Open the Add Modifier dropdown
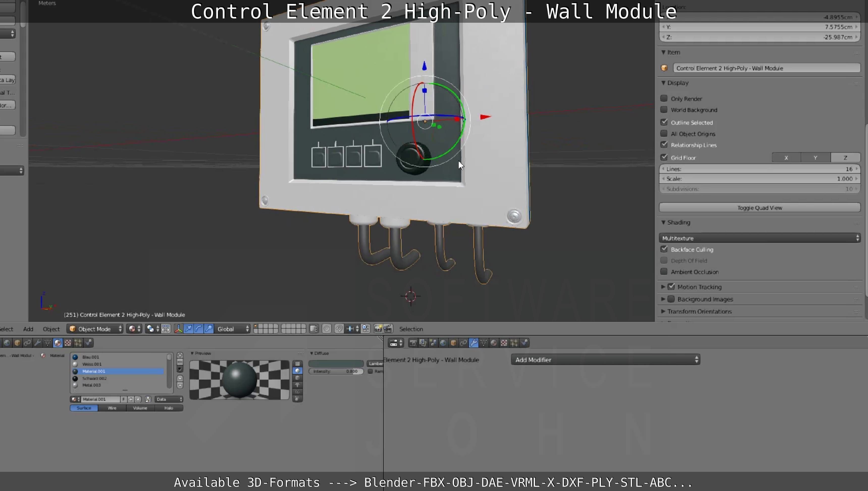This screenshot has height=491, width=868. (606, 359)
